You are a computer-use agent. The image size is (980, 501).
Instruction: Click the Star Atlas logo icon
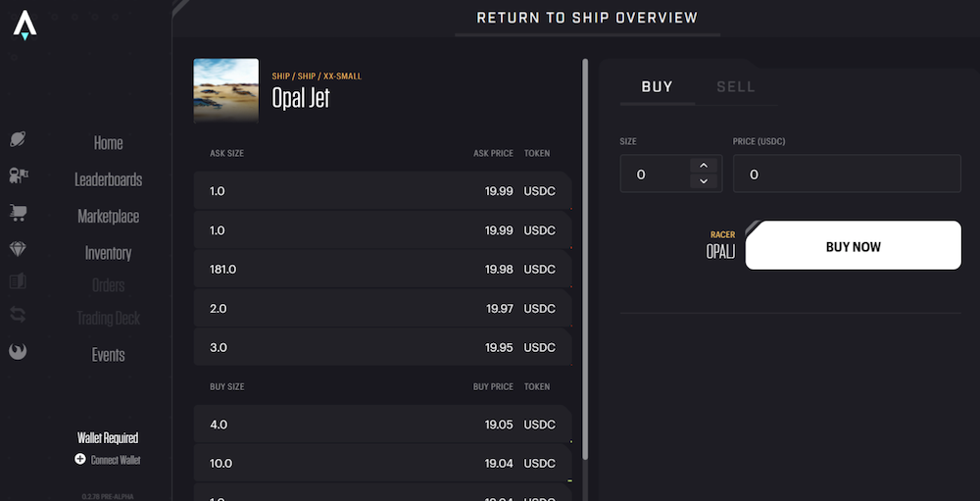[x=25, y=25]
